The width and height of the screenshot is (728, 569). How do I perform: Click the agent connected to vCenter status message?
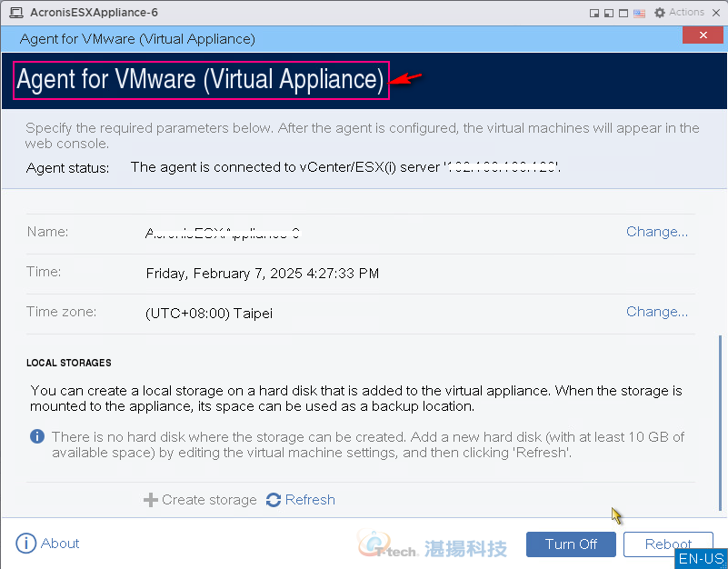click(x=345, y=167)
